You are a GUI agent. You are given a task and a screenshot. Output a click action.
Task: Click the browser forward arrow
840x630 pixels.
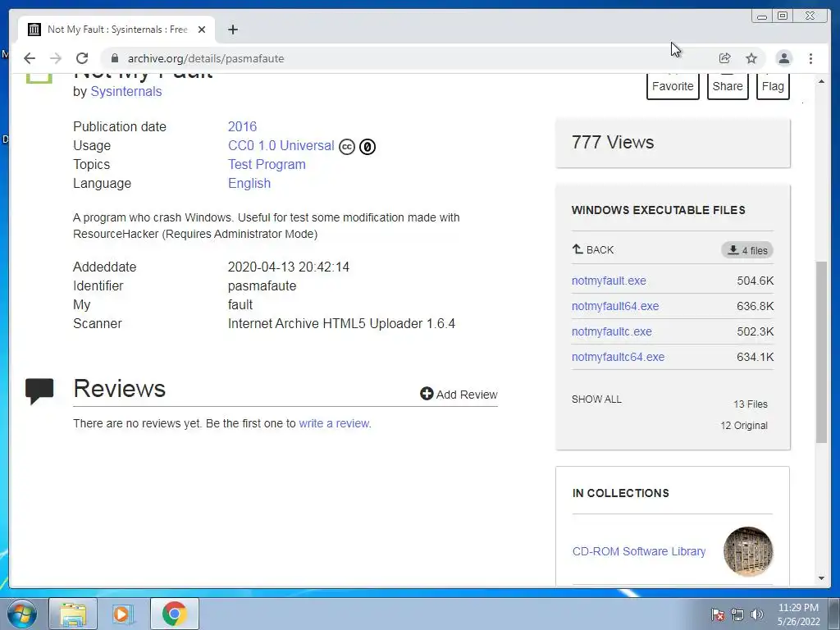(x=56, y=58)
